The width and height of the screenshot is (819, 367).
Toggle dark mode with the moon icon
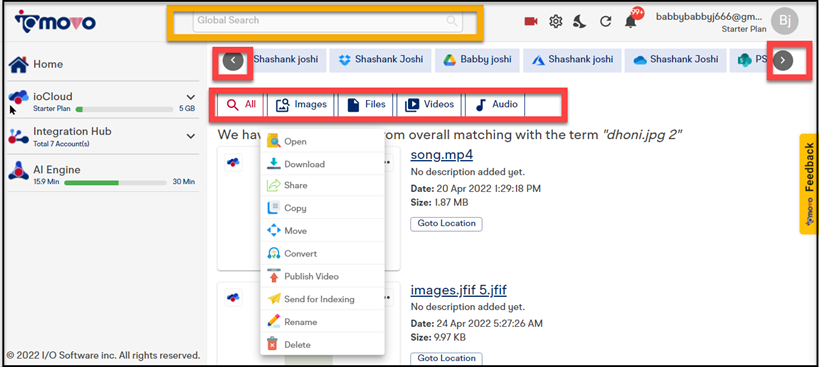579,21
